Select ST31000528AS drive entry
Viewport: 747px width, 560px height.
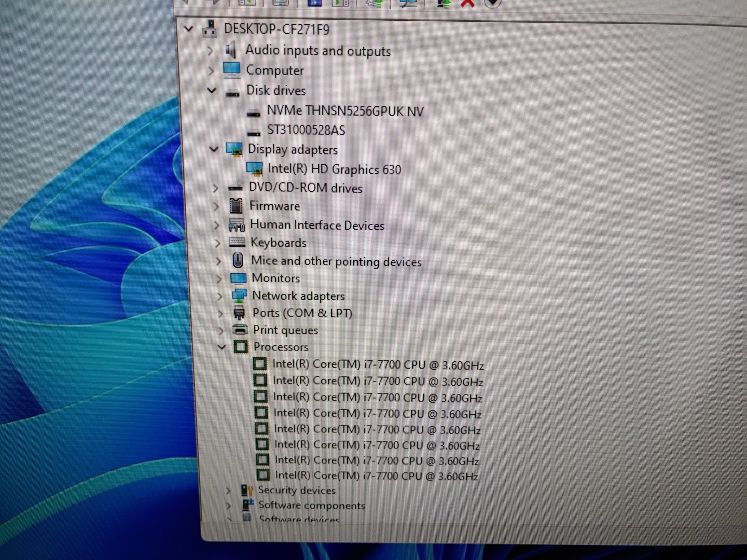click(306, 130)
